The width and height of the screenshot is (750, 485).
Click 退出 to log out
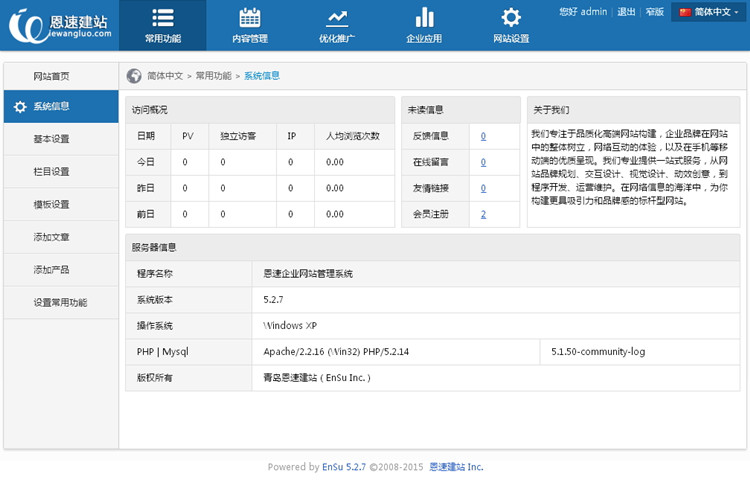click(x=626, y=12)
